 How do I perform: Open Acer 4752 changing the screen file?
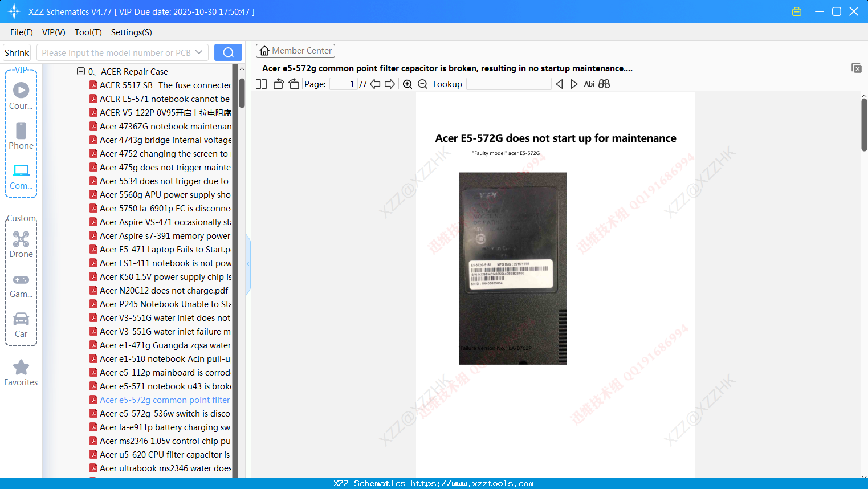160,154
